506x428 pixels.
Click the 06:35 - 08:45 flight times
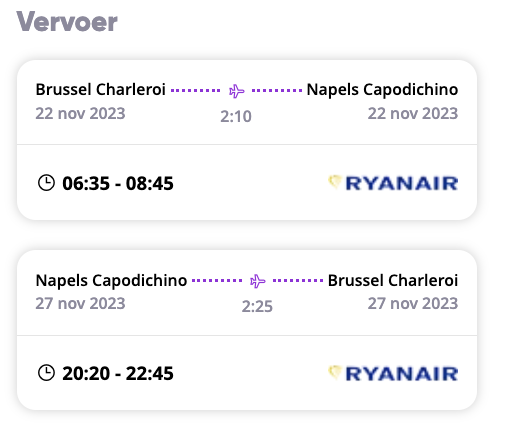[118, 183]
